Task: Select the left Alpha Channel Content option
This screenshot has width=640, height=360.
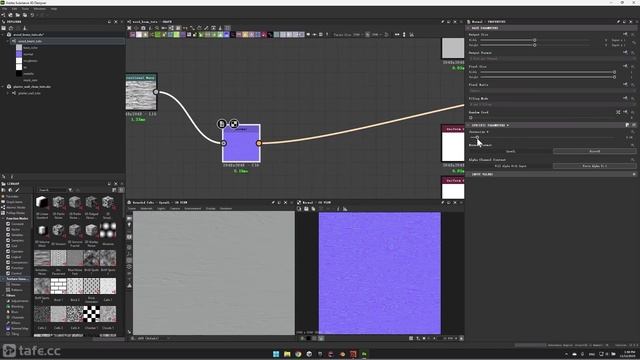Action: tap(511, 166)
